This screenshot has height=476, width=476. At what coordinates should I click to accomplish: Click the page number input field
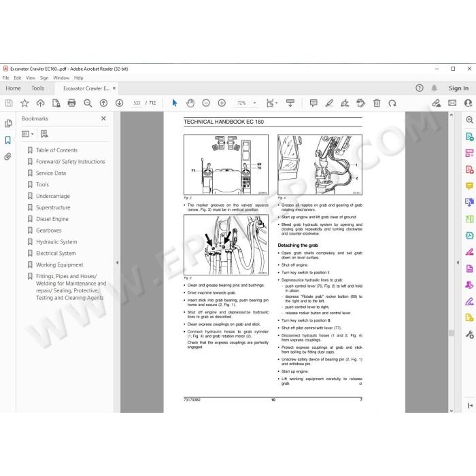(x=137, y=103)
